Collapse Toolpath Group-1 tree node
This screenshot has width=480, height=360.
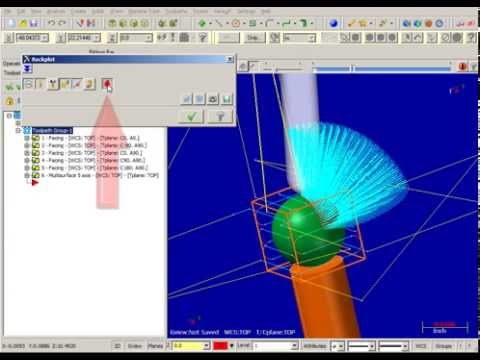18,130
